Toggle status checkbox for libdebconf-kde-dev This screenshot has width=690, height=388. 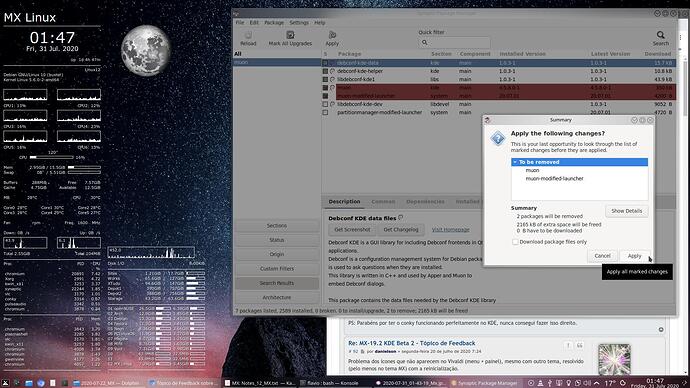[x=325, y=104]
